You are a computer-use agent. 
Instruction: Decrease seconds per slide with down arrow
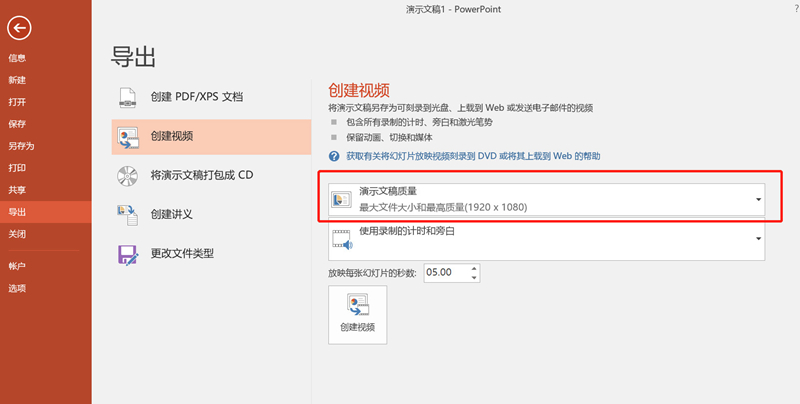pos(473,277)
